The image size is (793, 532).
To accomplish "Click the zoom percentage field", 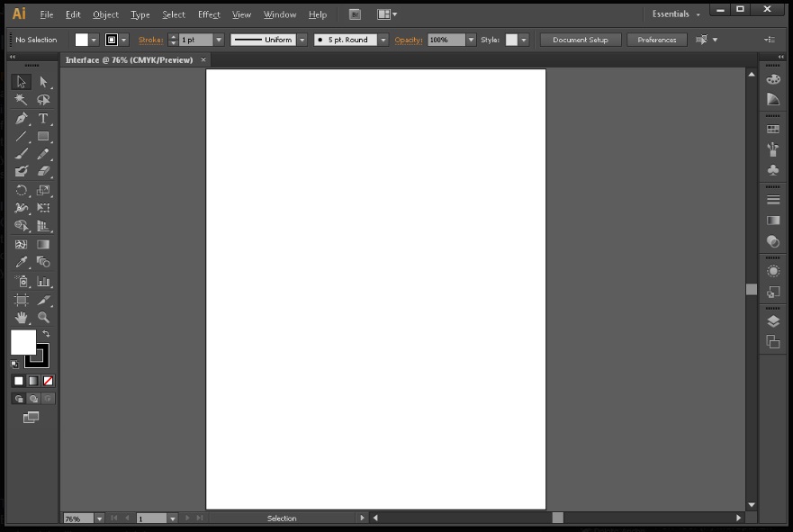I will (x=77, y=518).
